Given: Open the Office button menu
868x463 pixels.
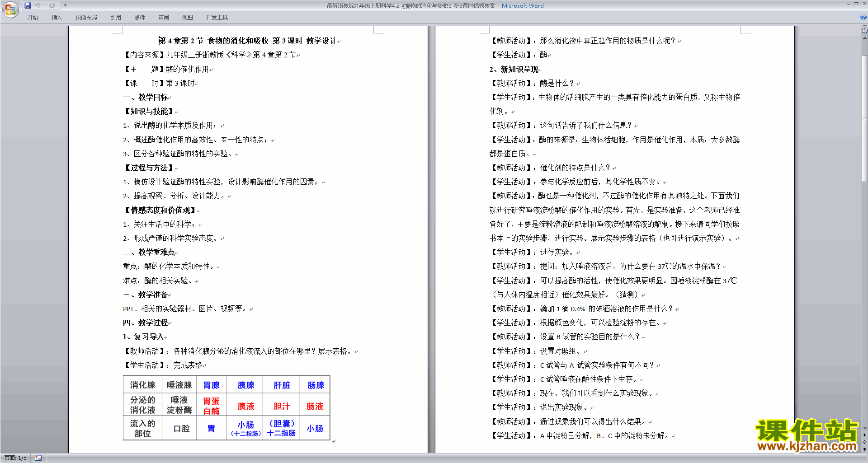Looking at the screenshot, I should point(10,9).
